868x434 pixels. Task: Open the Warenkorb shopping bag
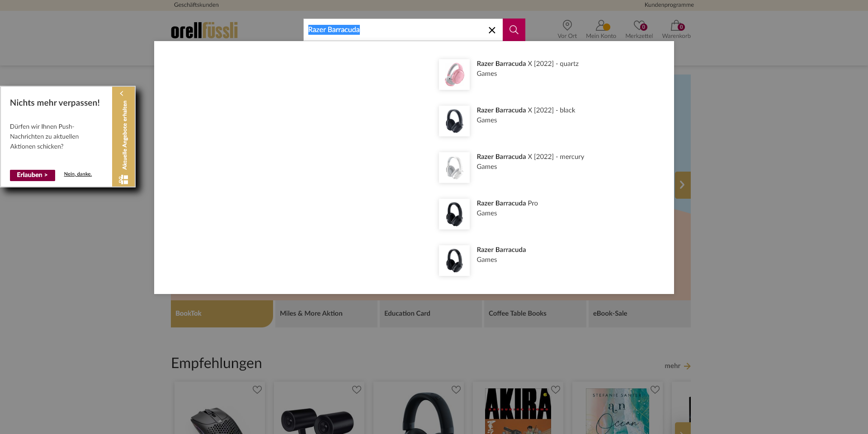tap(675, 25)
